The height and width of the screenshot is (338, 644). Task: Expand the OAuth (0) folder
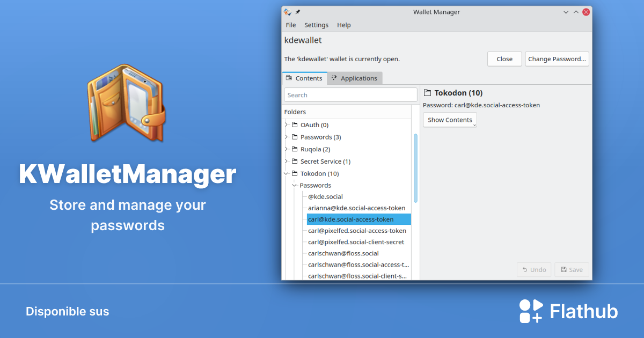pyautogui.click(x=286, y=124)
